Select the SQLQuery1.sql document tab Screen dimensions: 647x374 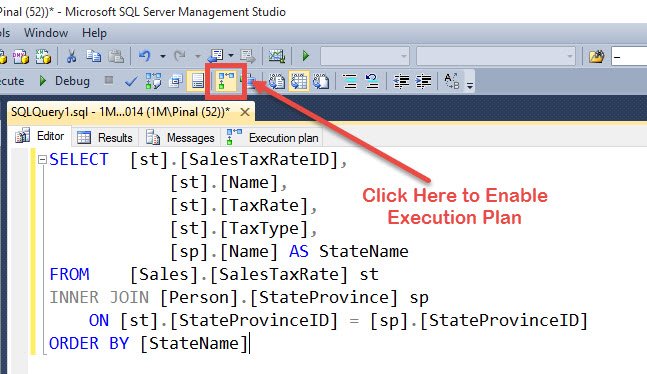(x=120, y=112)
